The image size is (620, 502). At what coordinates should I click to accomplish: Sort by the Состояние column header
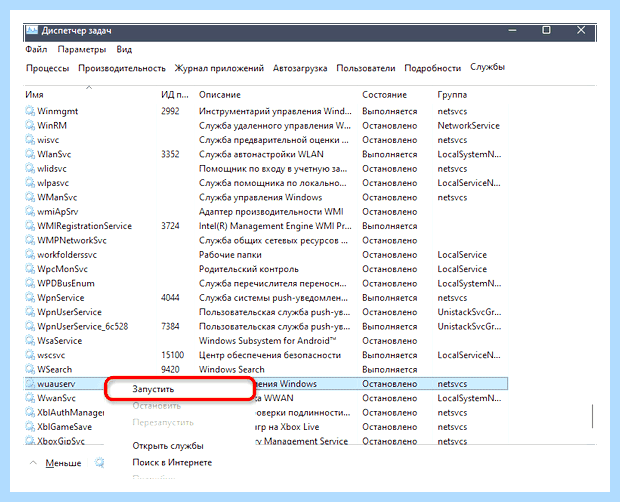coord(384,95)
